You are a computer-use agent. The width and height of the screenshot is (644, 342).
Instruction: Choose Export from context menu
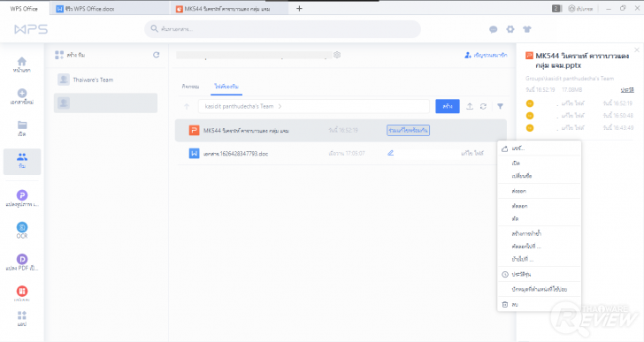pyautogui.click(x=540, y=191)
